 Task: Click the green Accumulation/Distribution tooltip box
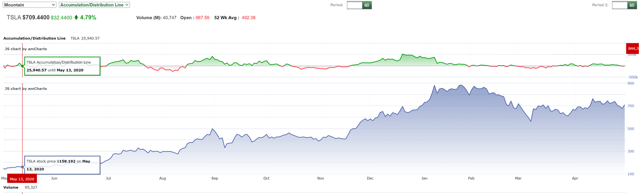pyautogui.click(x=62, y=66)
